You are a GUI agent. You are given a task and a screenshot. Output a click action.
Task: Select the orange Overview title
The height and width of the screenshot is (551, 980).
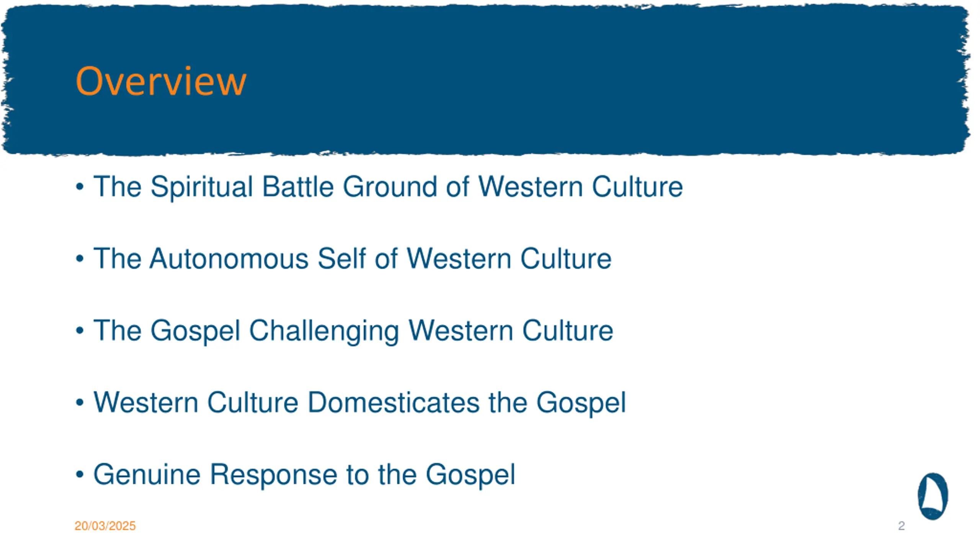point(161,81)
